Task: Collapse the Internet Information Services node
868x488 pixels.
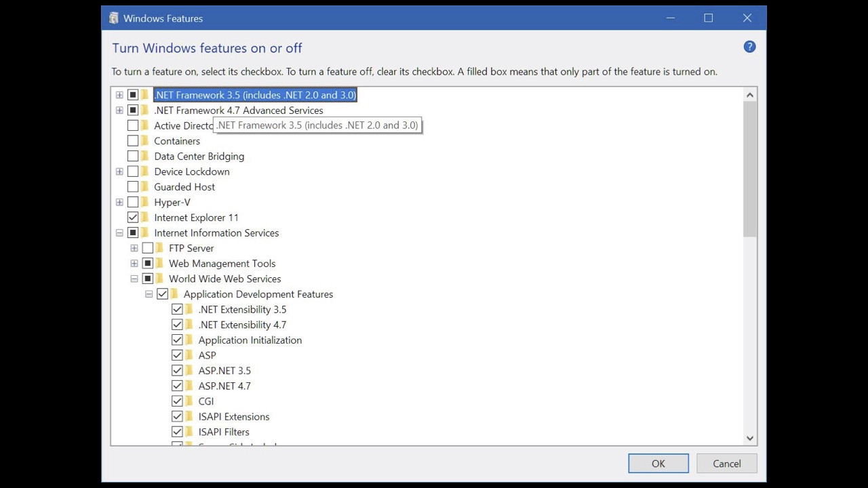Action: pos(119,233)
